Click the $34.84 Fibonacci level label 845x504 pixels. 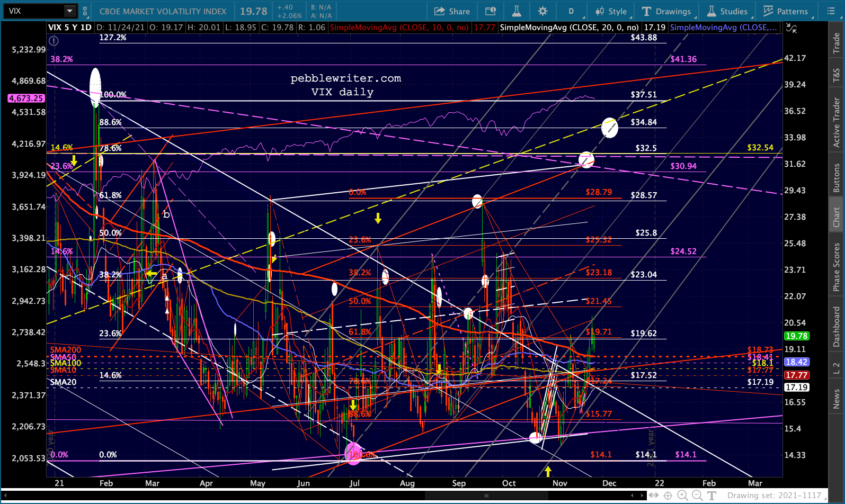[x=644, y=122]
